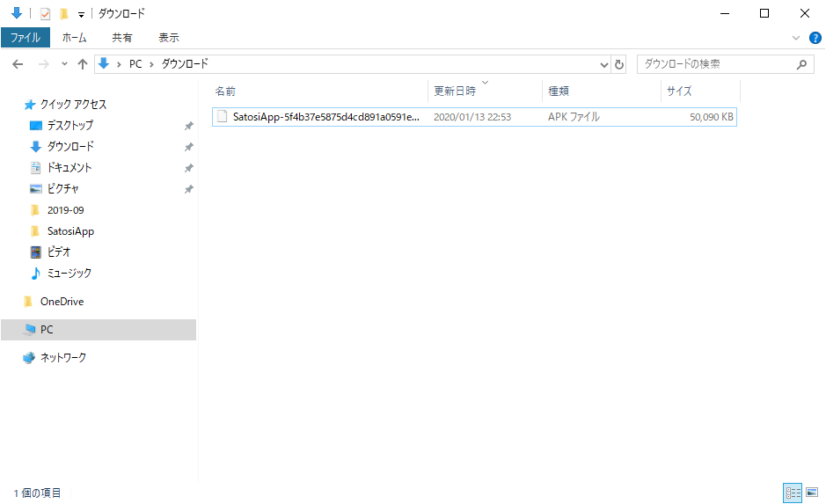Expand the ribbon with the chevron

pos(795,38)
